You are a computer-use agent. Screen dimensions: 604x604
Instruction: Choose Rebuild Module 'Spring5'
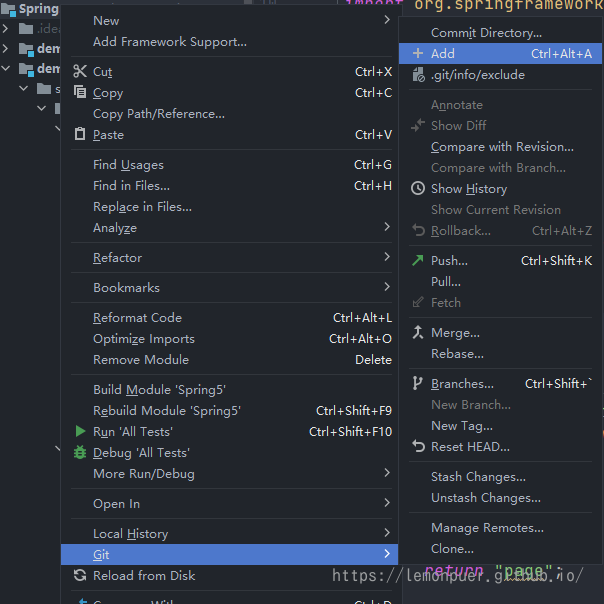tap(231, 411)
